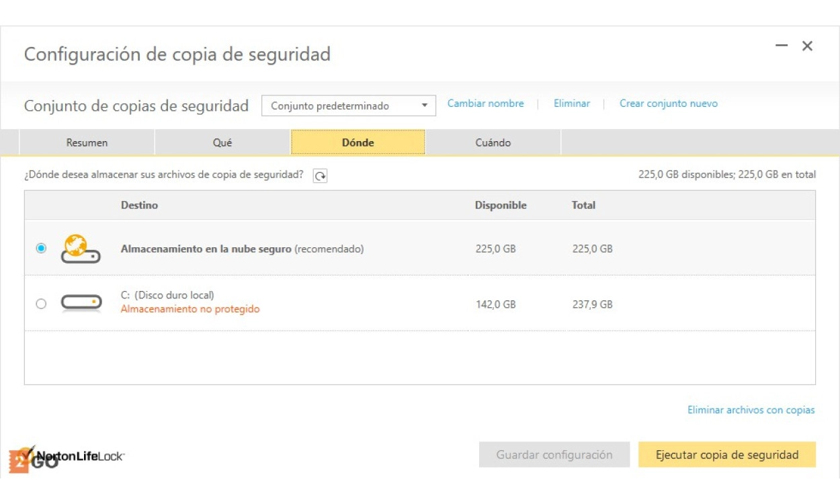Screen dimensions: 840x504
Task: Click Crear conjunto nuevo link
Action: 668,103
